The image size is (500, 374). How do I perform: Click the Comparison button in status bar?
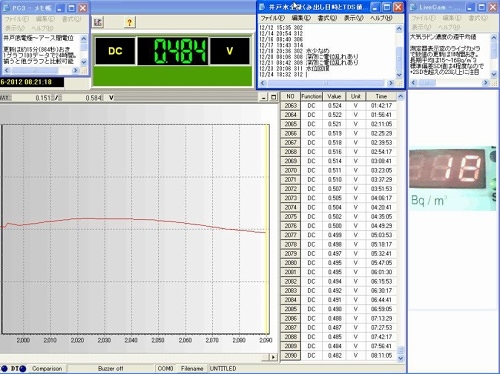[x=47, y=369]
